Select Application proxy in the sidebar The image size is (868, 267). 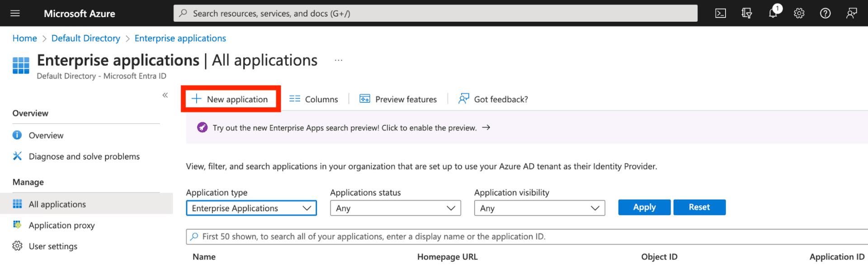[x=61, y=225]
